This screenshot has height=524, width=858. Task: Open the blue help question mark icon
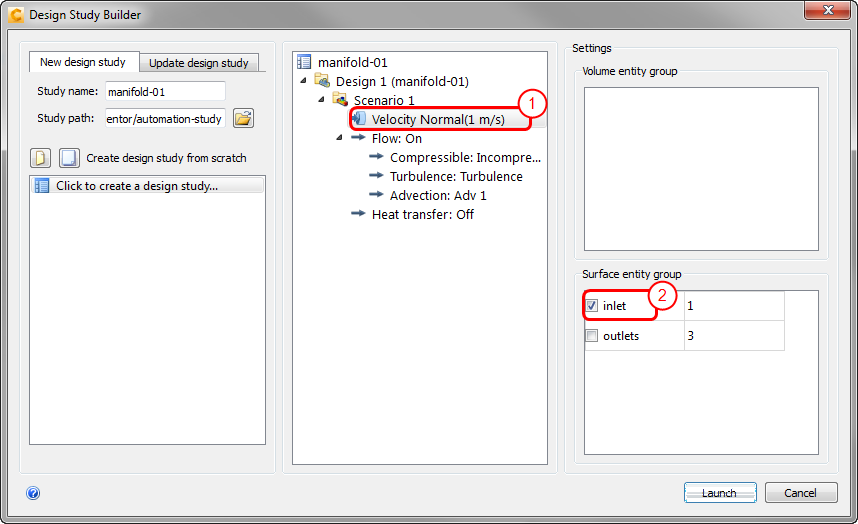click(33, 493)
